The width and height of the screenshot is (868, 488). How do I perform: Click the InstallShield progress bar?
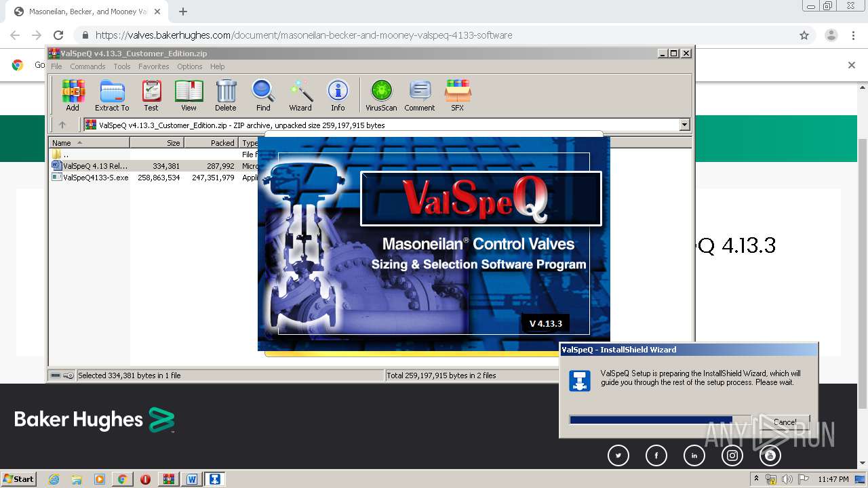660,420
